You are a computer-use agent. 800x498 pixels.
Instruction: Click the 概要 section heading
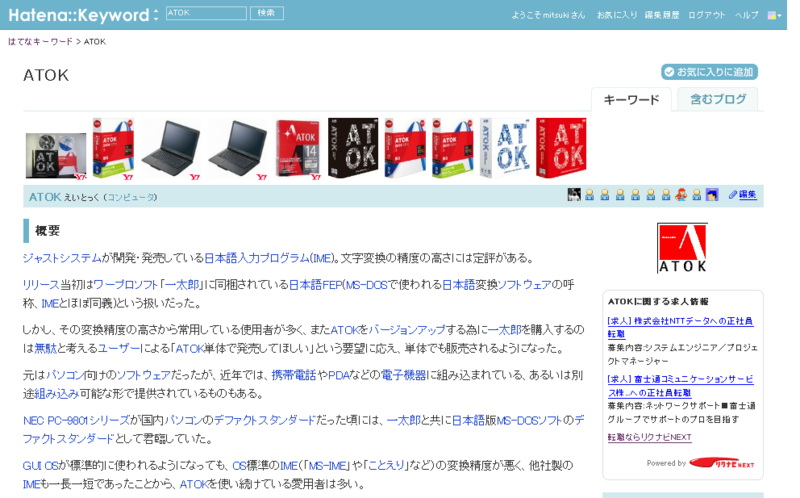point(47,231)
